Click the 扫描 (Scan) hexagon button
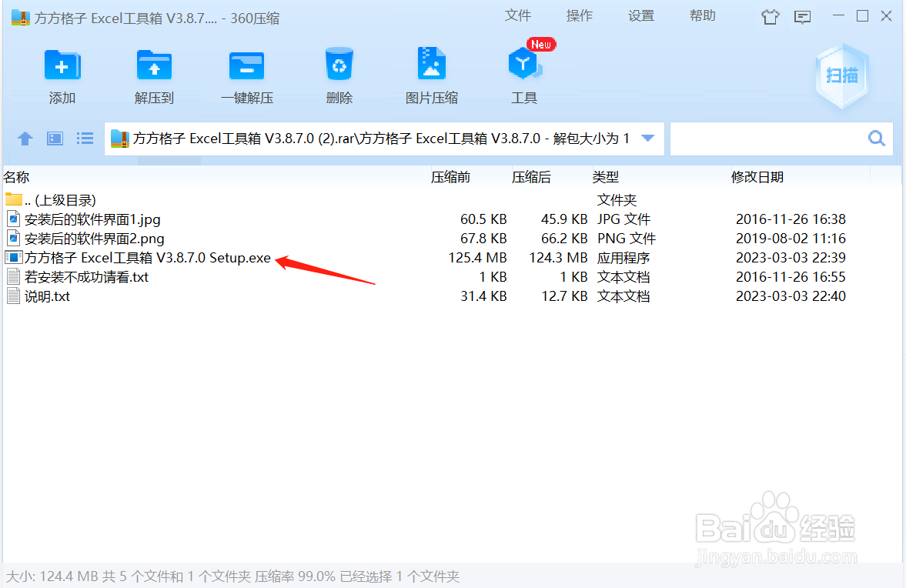 tap(842, 75)
